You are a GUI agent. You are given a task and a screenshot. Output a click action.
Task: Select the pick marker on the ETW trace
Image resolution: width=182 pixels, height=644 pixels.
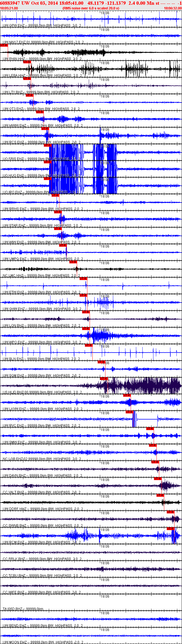click(x=83, y=278)
